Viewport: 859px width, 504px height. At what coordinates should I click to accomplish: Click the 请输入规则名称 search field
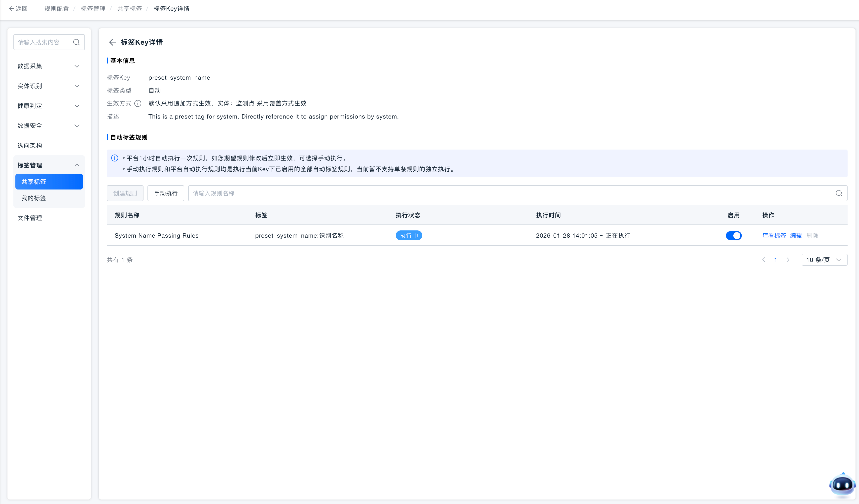(x=511, y=193)
